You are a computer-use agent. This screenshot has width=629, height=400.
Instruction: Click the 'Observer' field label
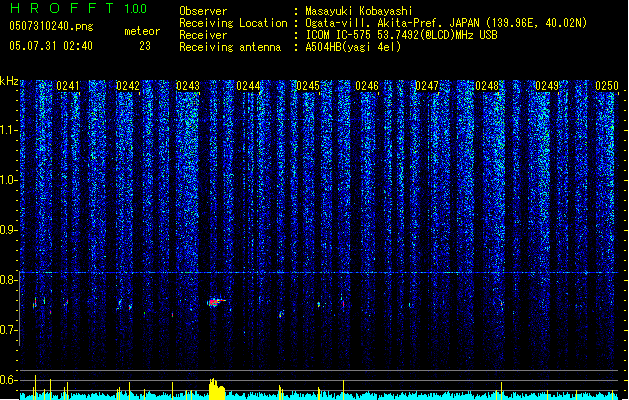[x=203, y=11]
